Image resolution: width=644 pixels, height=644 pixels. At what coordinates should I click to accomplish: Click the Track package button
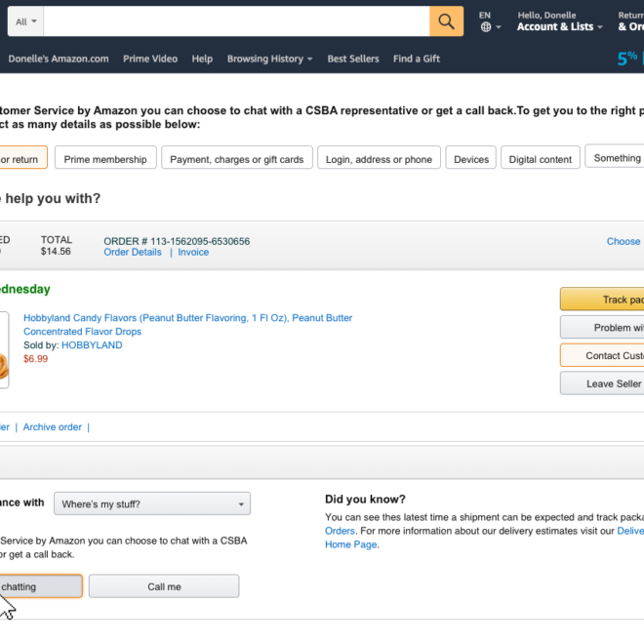click(602, 299)
